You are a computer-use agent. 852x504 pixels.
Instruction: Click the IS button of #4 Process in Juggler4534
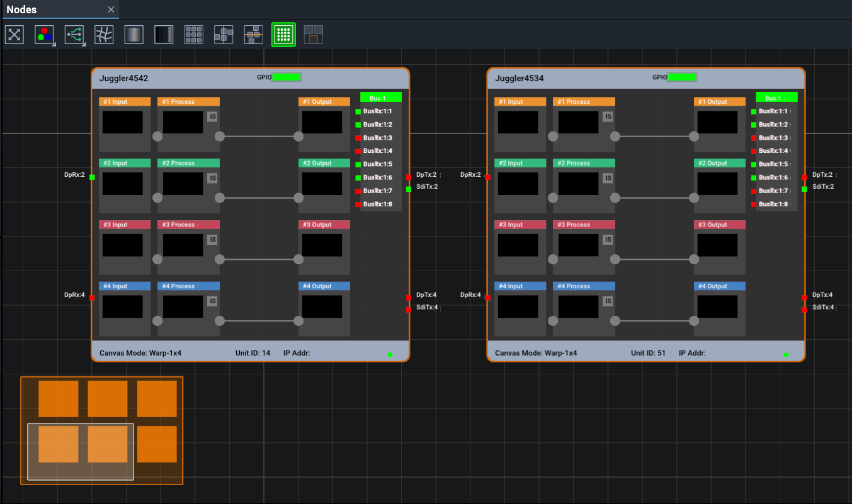pyautogui.click(x=608, y=301)
